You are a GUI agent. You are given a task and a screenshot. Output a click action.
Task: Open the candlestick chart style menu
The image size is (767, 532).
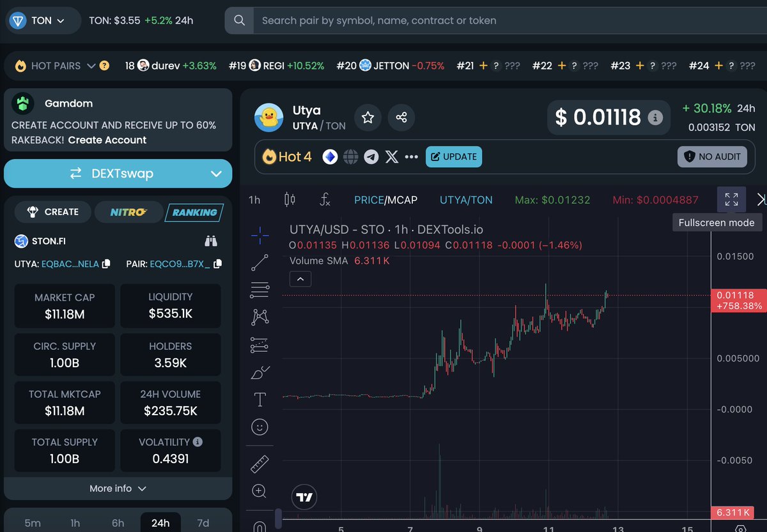click(290, 200)
